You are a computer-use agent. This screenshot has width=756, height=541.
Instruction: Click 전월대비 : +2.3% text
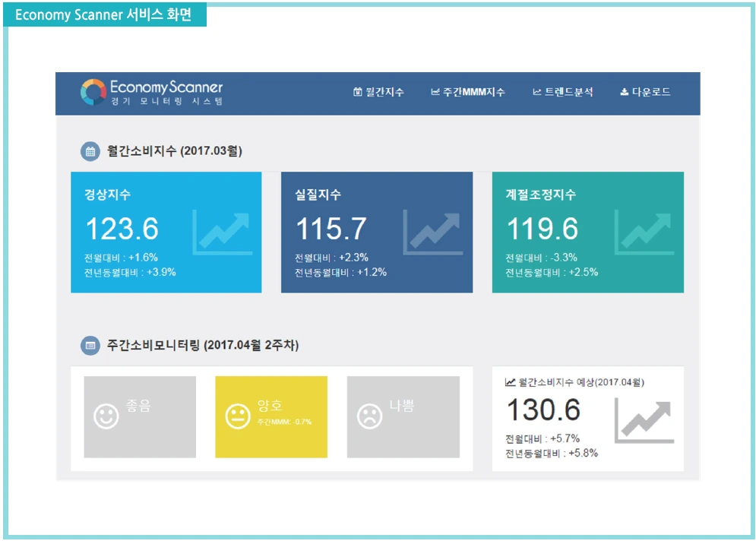pos(332,258)
